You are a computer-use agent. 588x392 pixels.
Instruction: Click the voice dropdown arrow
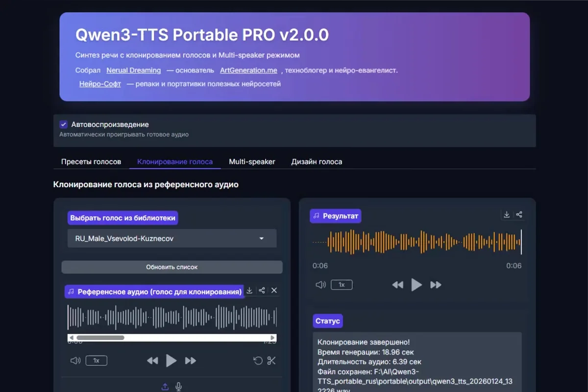pyautogui.click(x=261, y=239)
